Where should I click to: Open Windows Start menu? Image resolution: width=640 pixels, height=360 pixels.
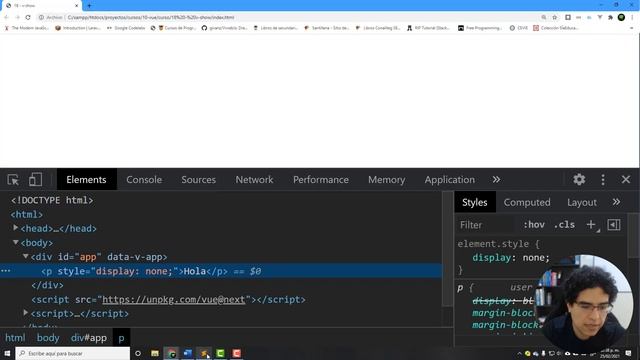(x=7, y=353)
